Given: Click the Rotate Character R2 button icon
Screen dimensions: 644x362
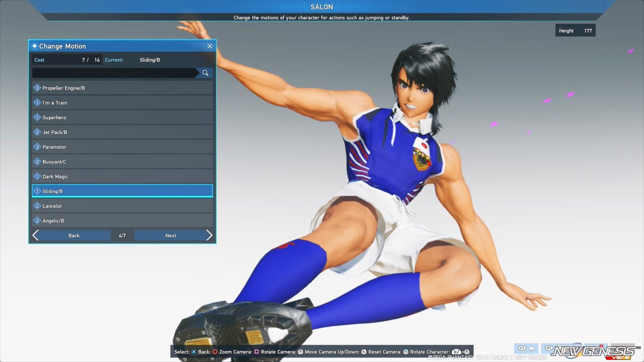Looking at the screenshot, I should [x=456, y=352].
